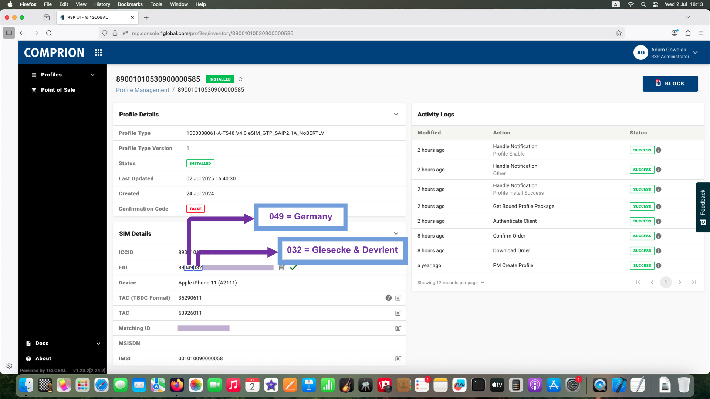710x399 pixels.
Task: Copy the IMSI value icon
Action: 398,358
